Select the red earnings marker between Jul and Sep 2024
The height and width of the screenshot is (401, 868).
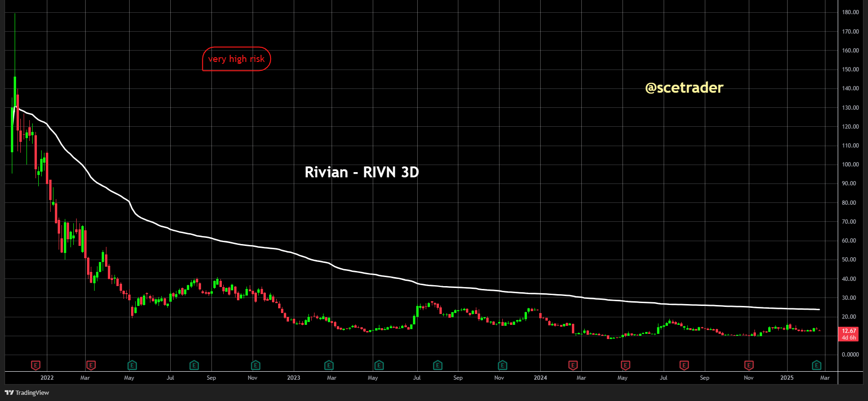tap(684, 365)
